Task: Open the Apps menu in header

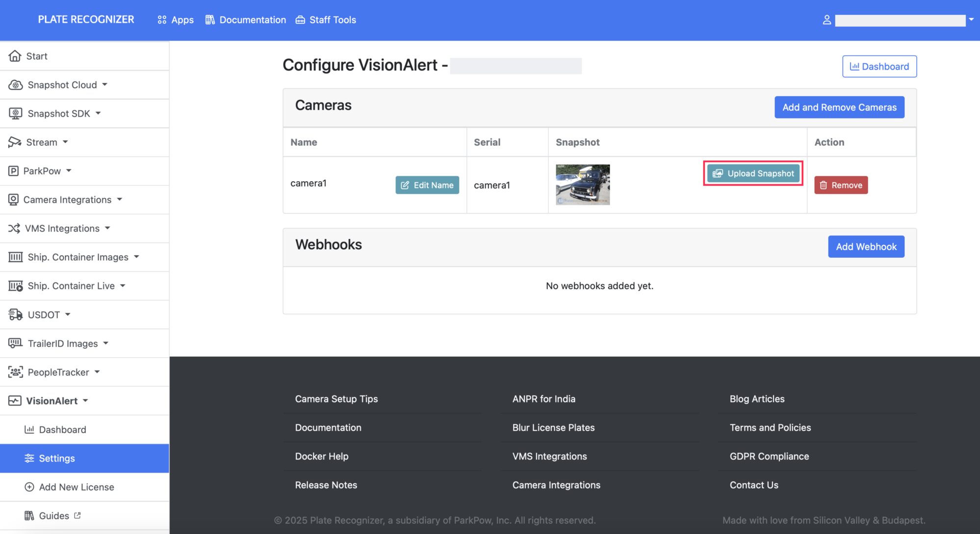Action: tap(176, 20)
